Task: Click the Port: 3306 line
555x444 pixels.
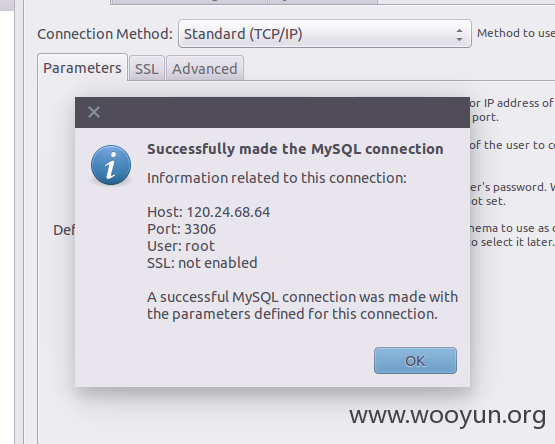Action: pyautogui.click(x=181, y=229)
